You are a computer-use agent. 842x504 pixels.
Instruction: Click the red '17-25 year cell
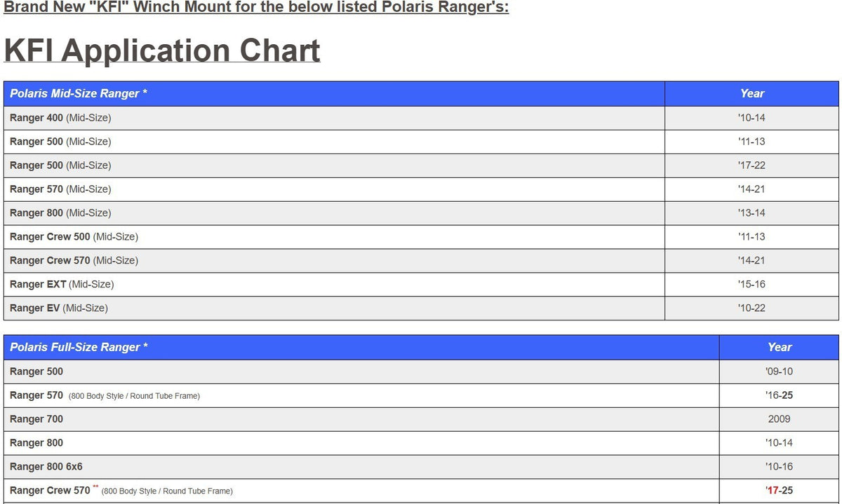point(779,491)
